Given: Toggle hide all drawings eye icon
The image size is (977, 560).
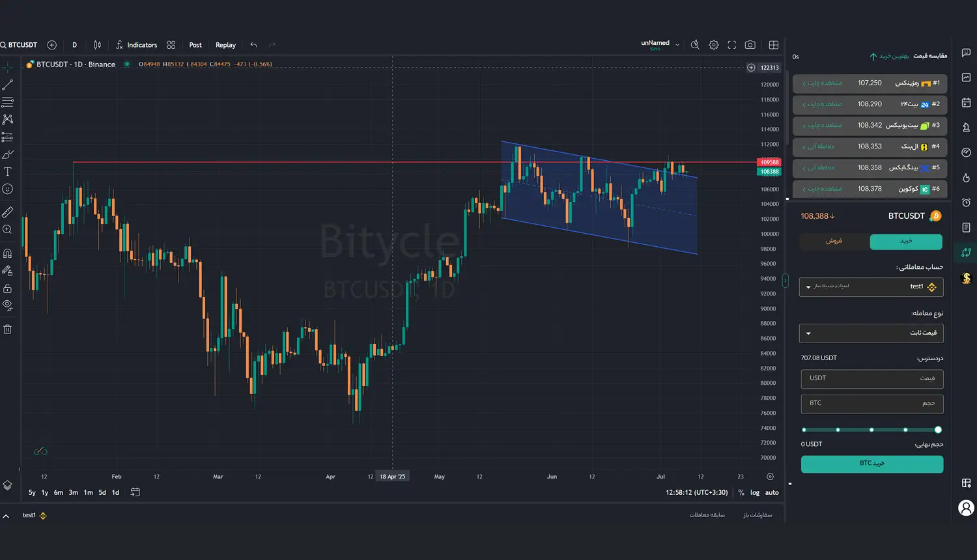Looking at the screenshot, I should (8, 305).
